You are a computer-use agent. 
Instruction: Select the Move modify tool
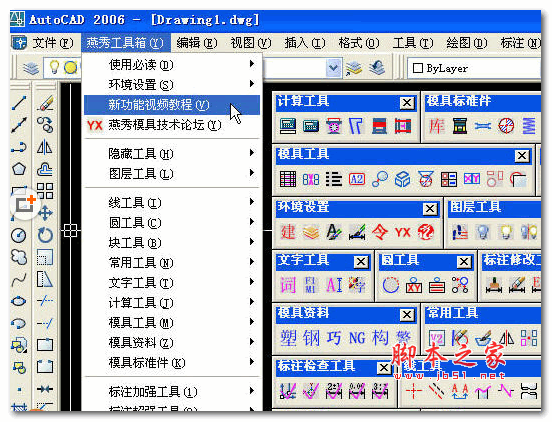(x=45, y=213)
